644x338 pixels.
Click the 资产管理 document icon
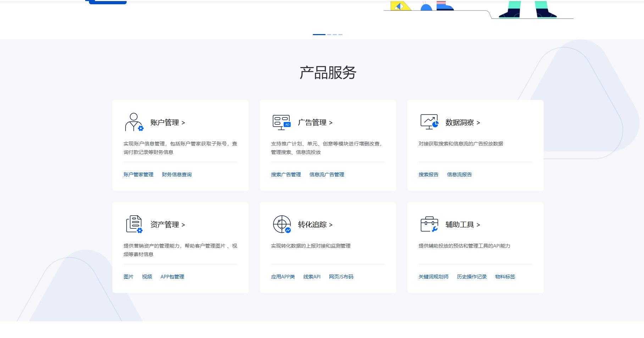coord(134,224)
